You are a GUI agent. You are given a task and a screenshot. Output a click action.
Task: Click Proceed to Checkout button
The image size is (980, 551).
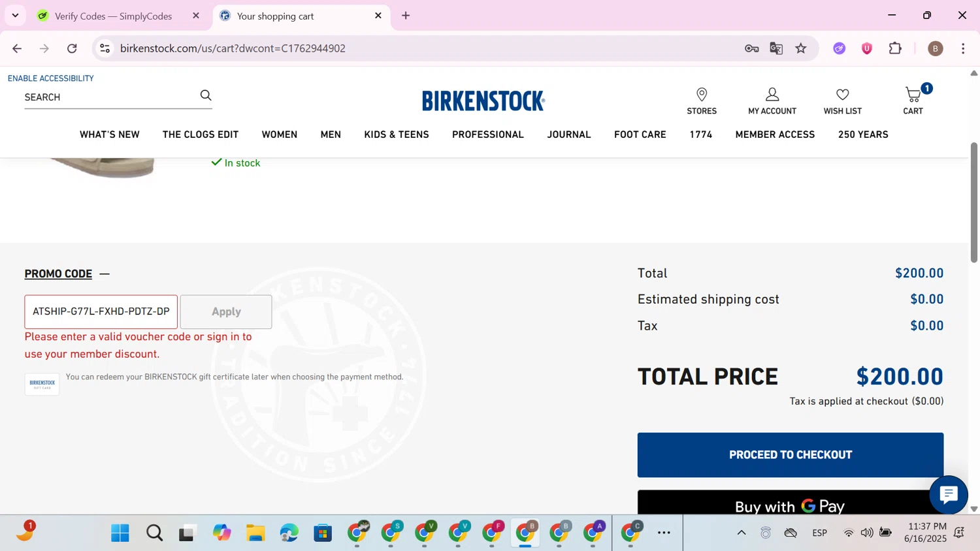click(791, 455)
